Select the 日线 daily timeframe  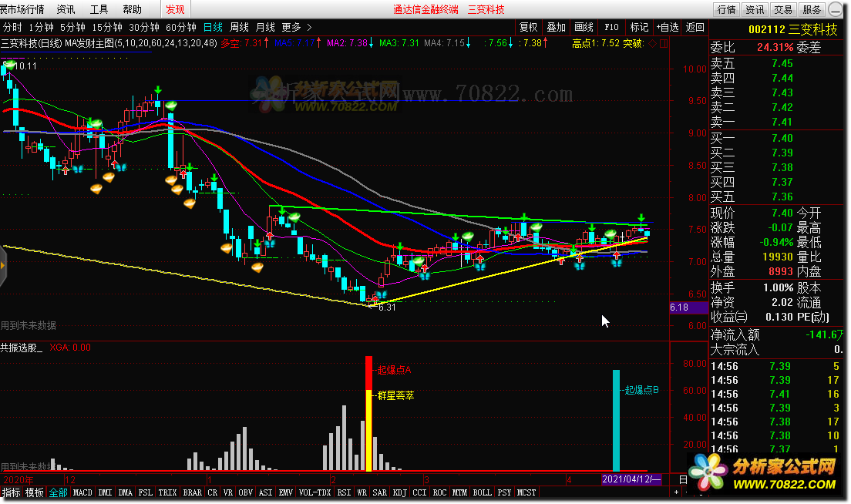coord(213,27)
